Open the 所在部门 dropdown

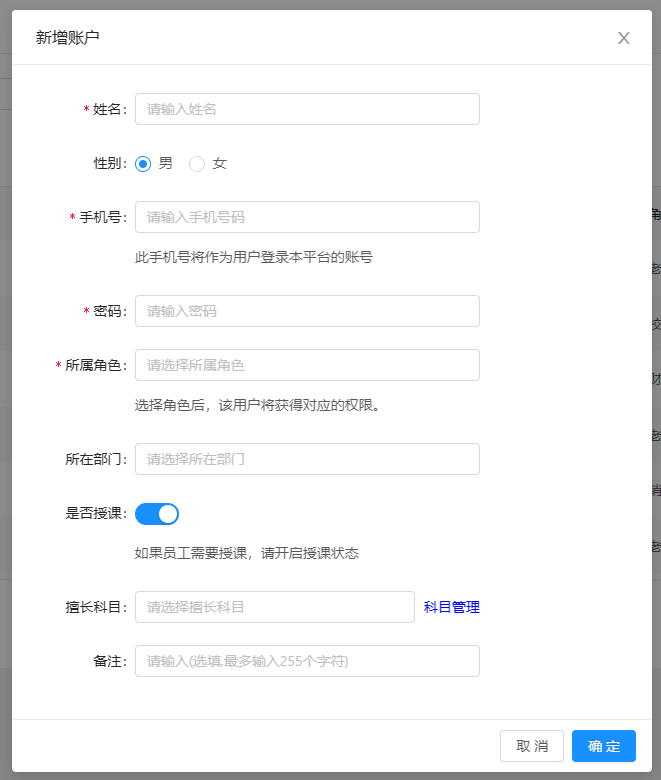point(307,459)
